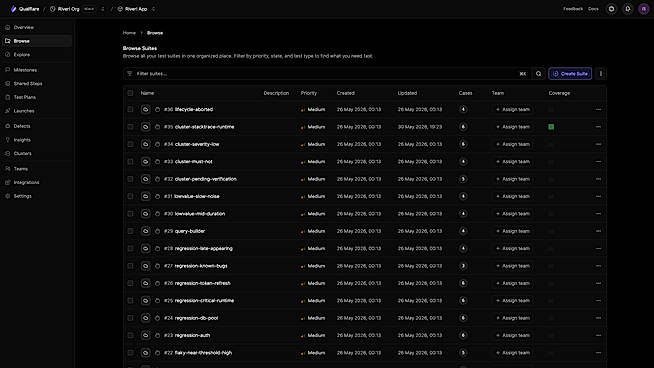Click the Create Suite button

(570, 74)
